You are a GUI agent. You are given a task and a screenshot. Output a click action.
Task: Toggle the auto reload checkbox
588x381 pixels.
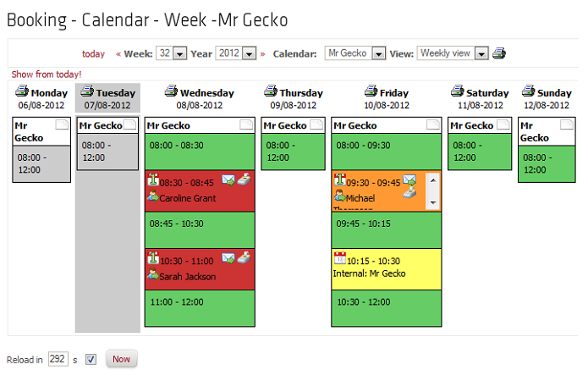(x=91, y=360)
